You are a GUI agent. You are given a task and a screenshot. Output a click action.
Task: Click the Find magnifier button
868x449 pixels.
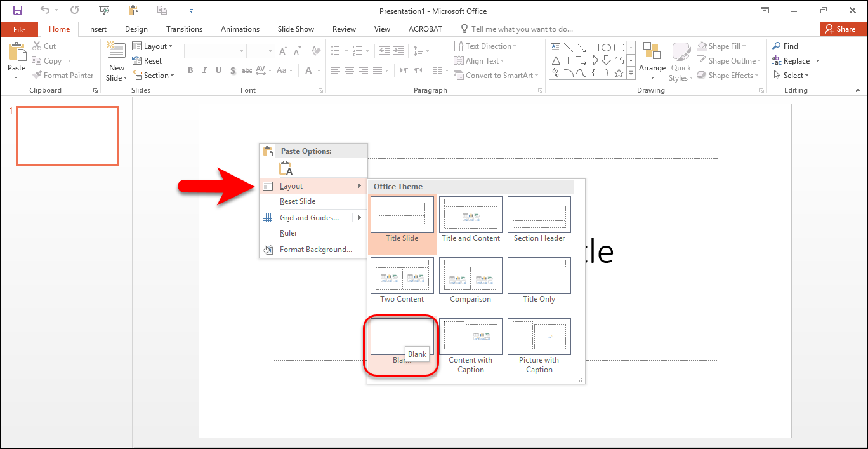[x=785, y=46]
